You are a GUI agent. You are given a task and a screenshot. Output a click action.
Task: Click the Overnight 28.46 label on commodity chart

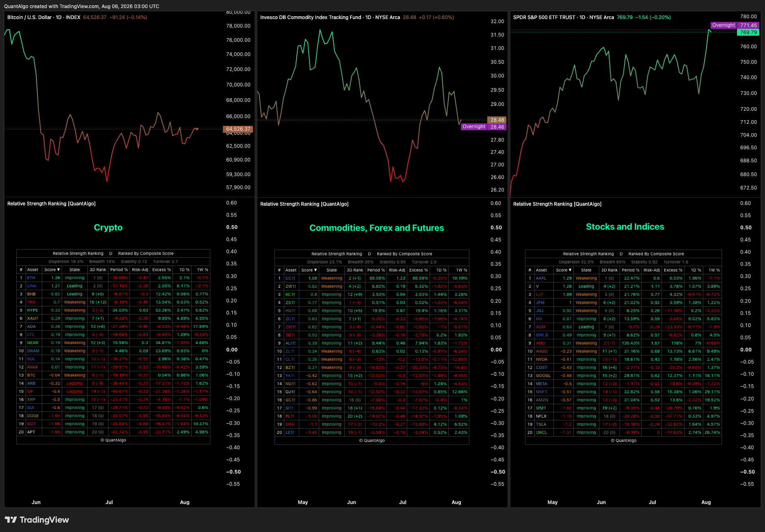(x=484, y=127)
